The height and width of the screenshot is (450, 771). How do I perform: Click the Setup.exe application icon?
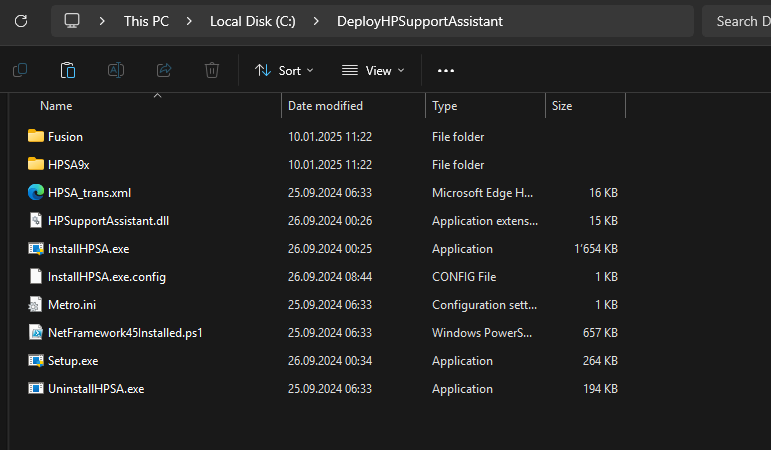(36, 360)
